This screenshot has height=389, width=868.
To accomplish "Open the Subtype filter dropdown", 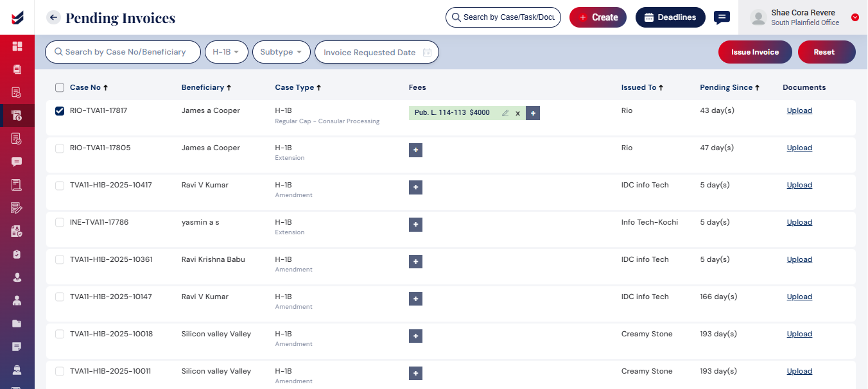I will coord(281,52).
